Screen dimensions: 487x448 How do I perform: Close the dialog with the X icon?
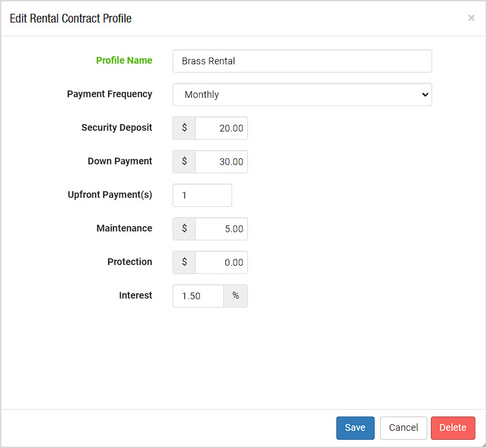coord(471,18)
